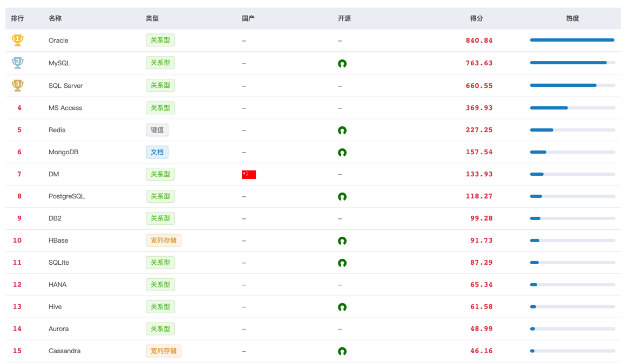
Task: Click the open-source icon in SQLite row
Action: click(342, 263)
